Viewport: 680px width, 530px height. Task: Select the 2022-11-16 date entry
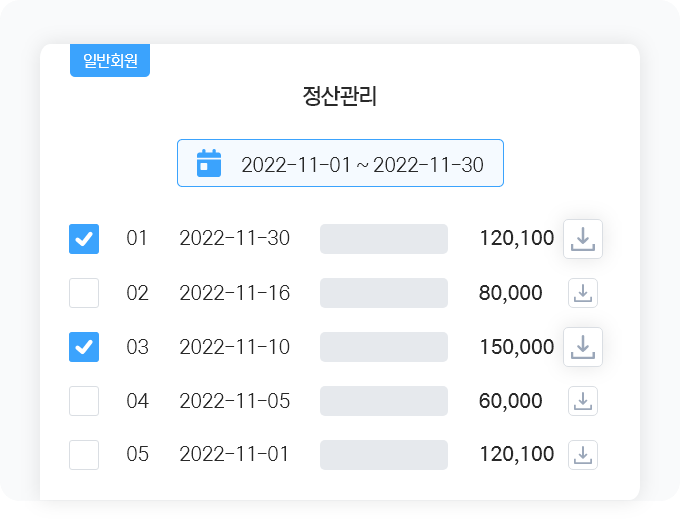point(235,293)
